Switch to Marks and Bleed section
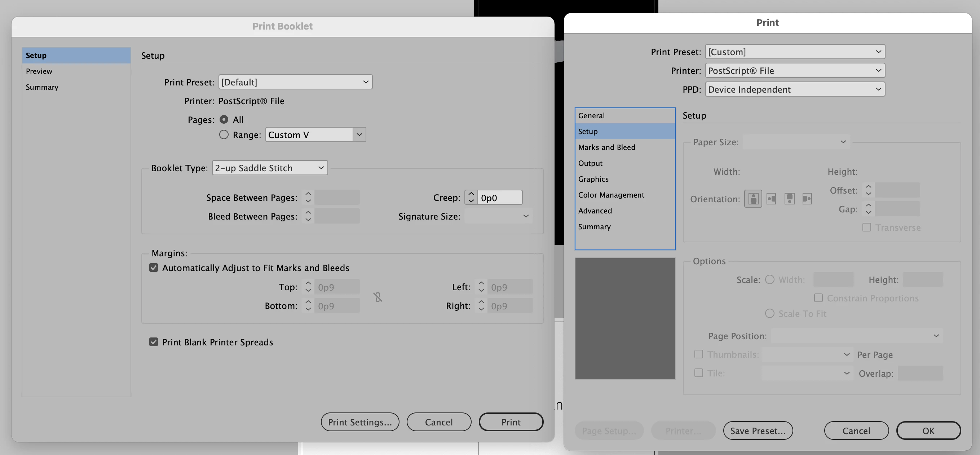The width and height of the screenshot is (980, 455). tap(606, 147)
